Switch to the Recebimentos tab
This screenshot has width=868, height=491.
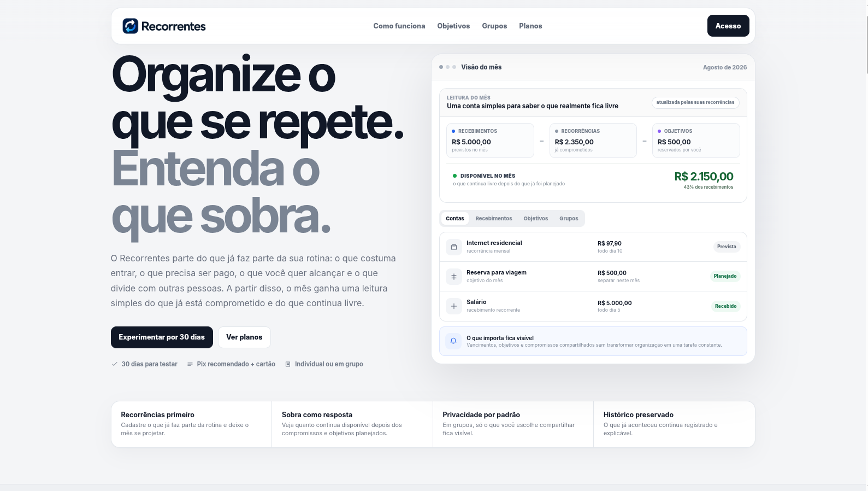pos(494,219)
